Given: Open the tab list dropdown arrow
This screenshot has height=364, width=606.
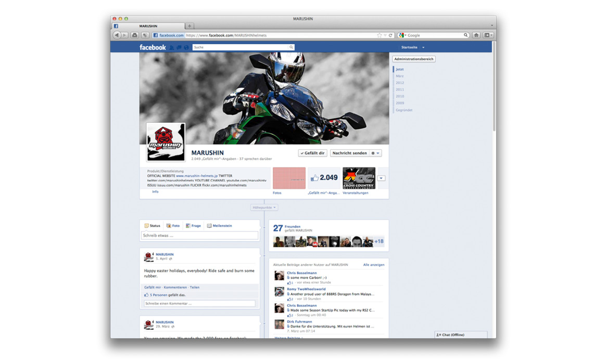Looking at the screenshot, I should coord(491,26).
